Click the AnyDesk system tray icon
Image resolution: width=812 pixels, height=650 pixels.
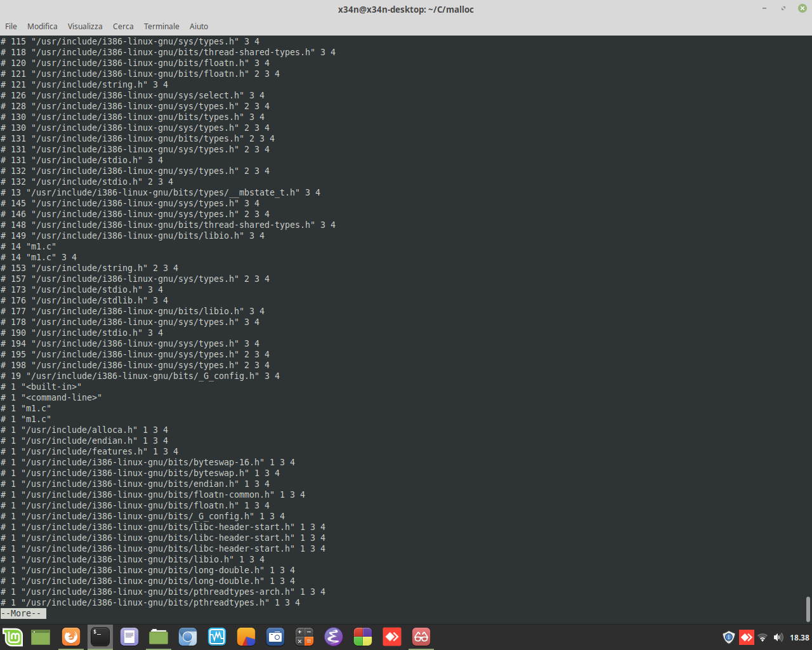(x=746, y=637)
